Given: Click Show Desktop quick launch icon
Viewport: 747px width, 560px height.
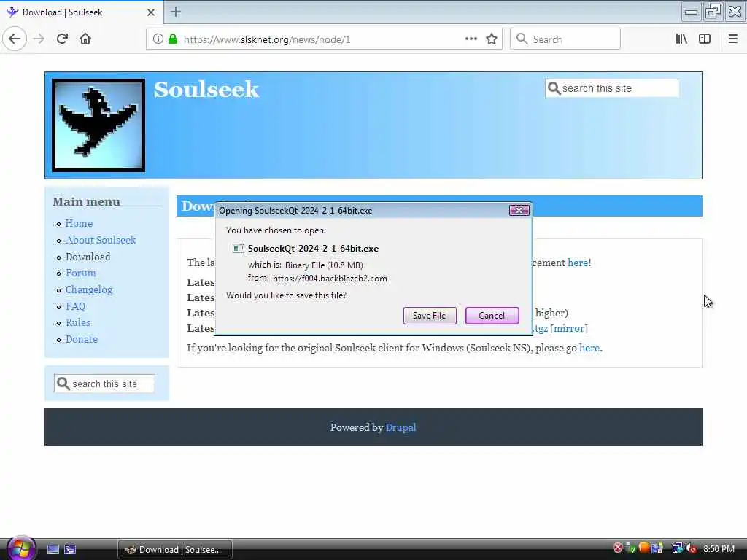Looking at the screenshot, I should point(53,550).
